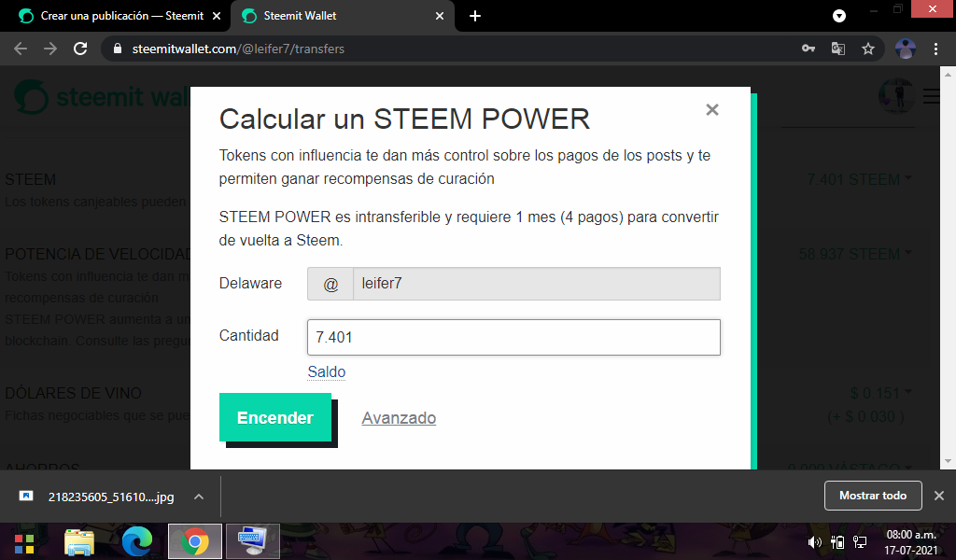The width and height of the screenshot is (956, 560).
Task: Click the Encender button
Action: tap(275, 417)
